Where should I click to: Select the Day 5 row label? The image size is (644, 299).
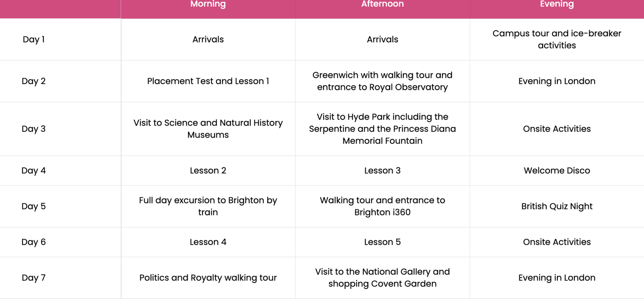pos(34,207)
